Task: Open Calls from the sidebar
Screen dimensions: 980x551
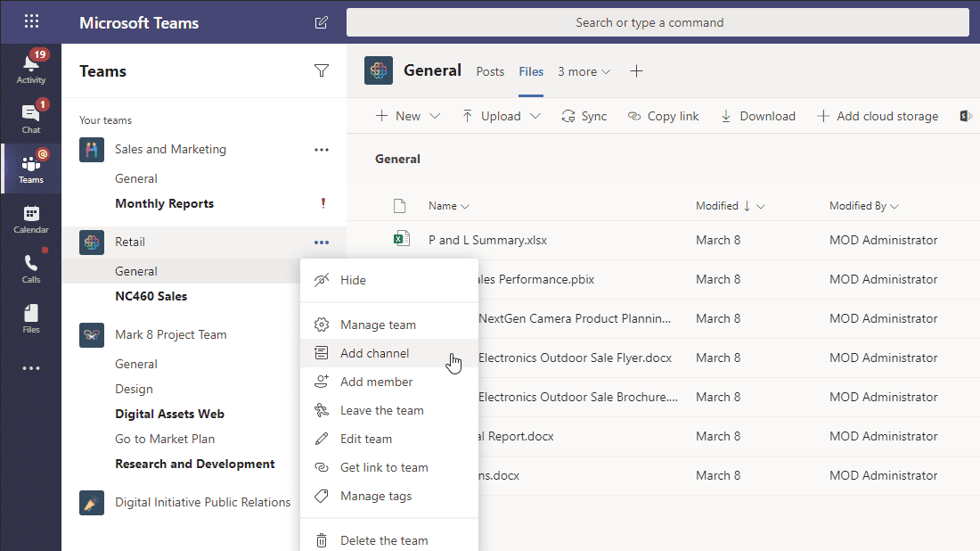Action: [x=30, y=267]
